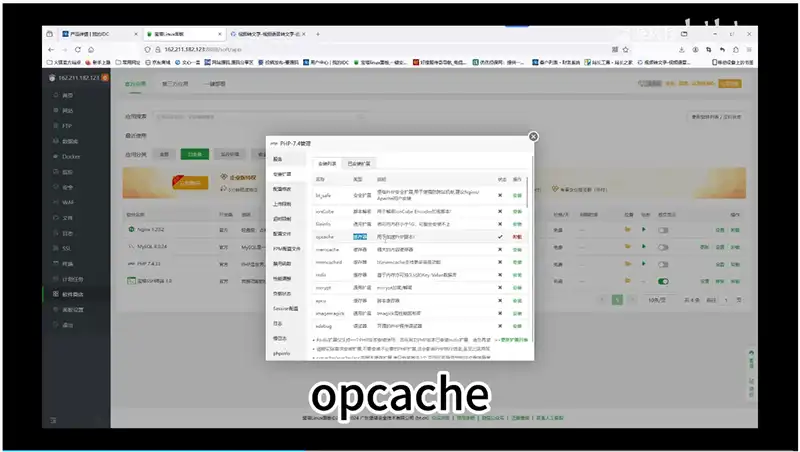Open WAF in the left sidebar

pos(68,201)
